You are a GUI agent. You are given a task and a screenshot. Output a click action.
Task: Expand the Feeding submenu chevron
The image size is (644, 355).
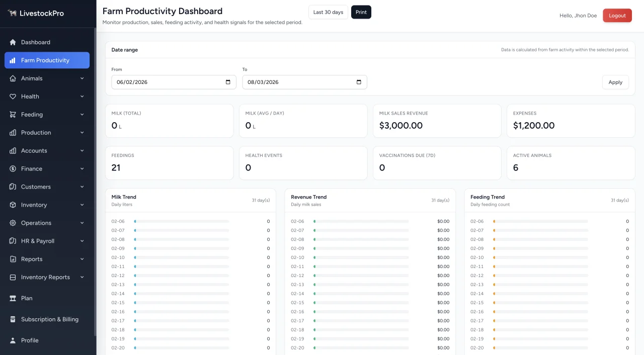82,115
